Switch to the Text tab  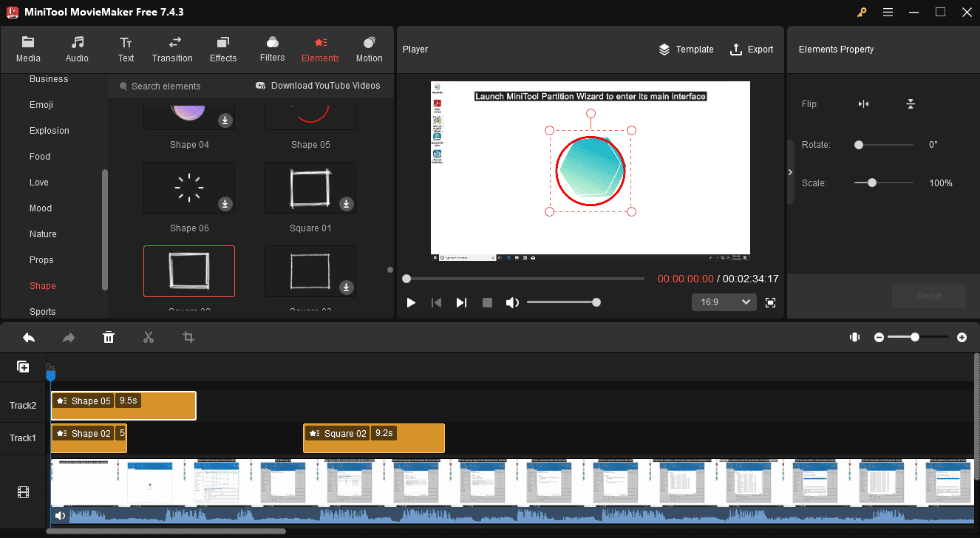click(x=126, y=50)
